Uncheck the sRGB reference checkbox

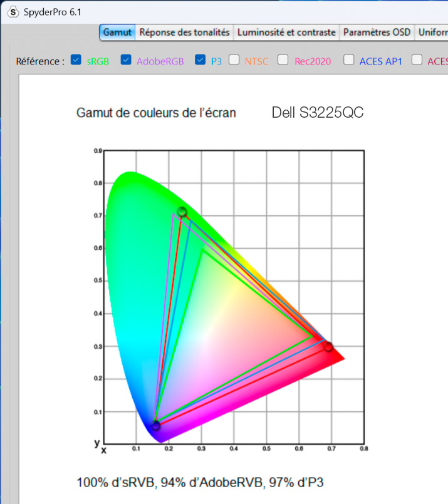coord(76,59)
